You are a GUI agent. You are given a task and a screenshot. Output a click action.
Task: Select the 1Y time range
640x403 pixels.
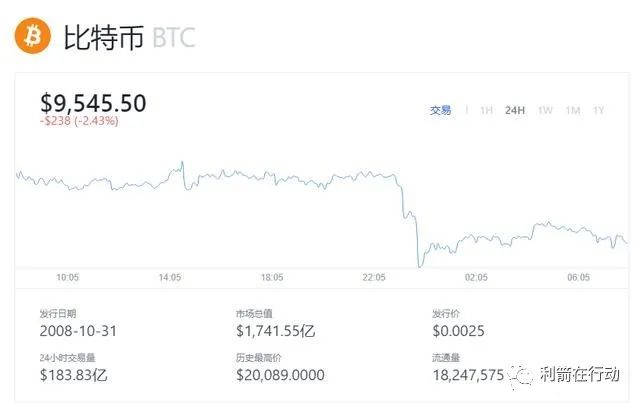coord(599,110)
